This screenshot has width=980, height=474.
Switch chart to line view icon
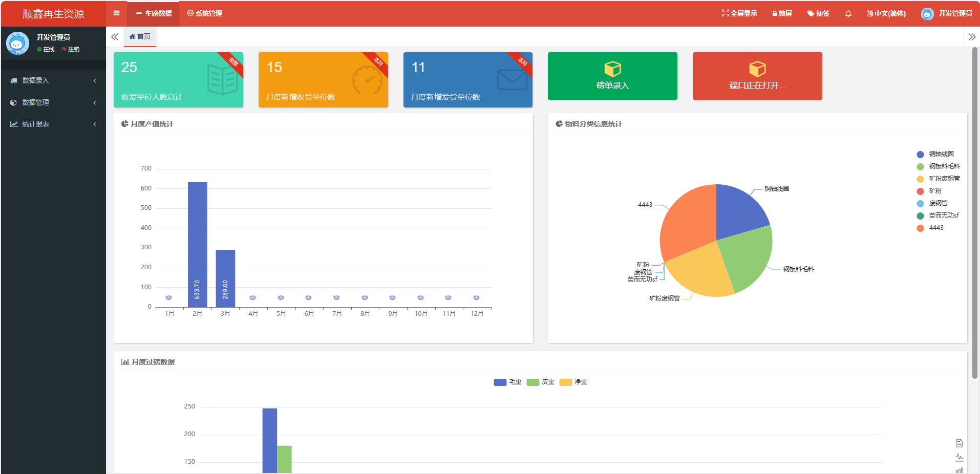click(x=959, y=457)
